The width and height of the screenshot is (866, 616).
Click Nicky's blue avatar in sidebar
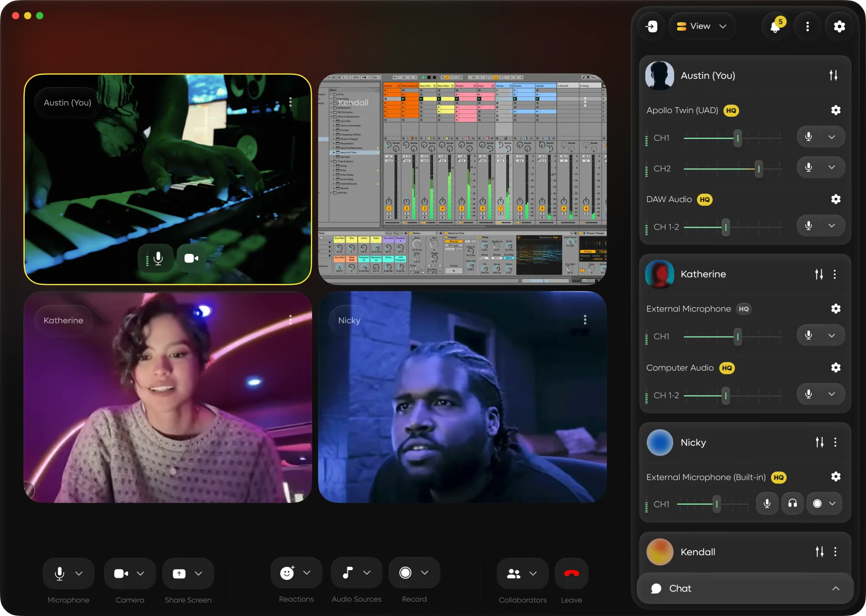659,442
